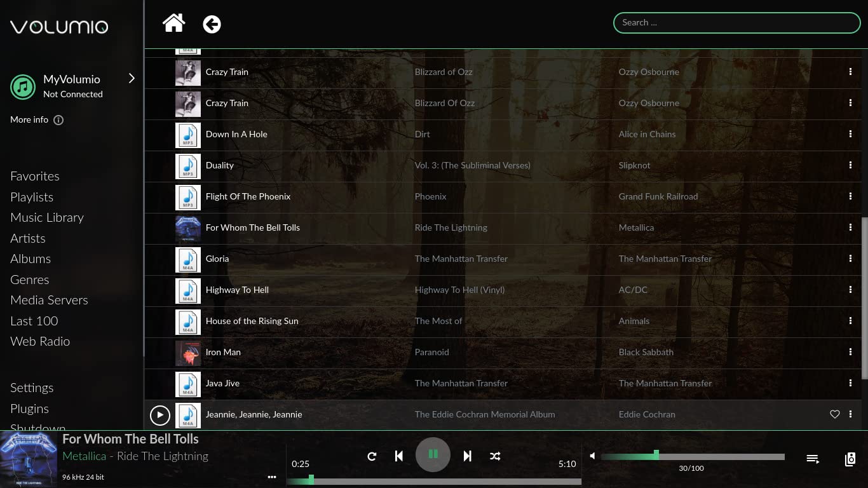
Task: Click the Alice in Chains artist name
Action: (648, 134)
